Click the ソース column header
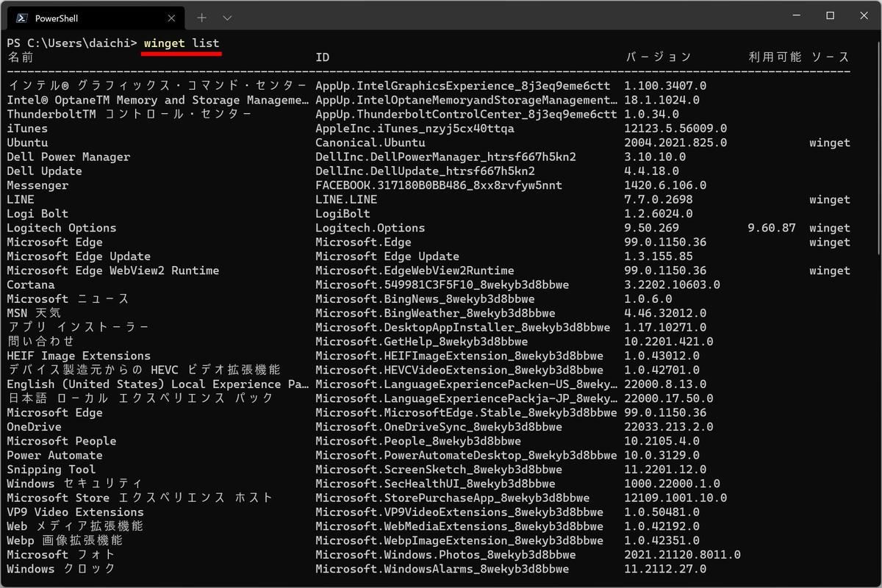Viewport: 882px width, 588px height. point(830,57)
